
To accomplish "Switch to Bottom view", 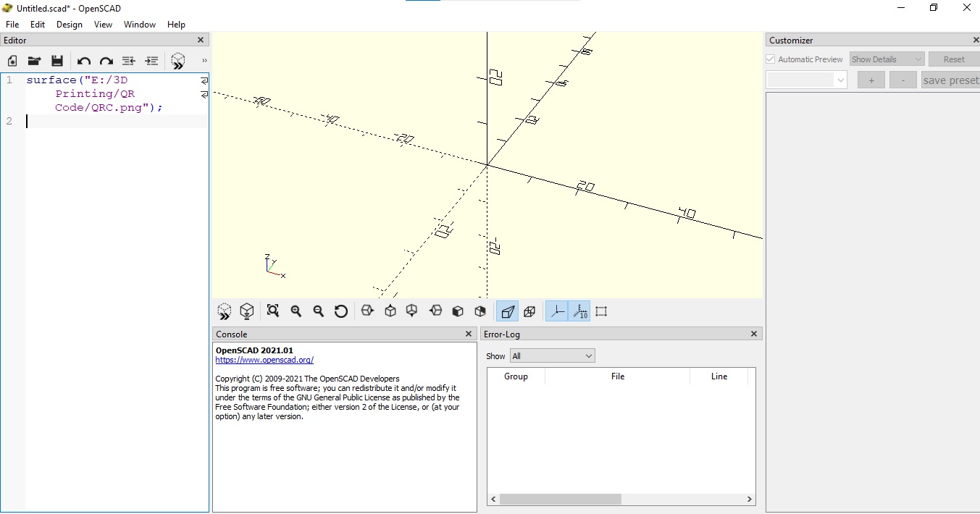I will point(412,311).
